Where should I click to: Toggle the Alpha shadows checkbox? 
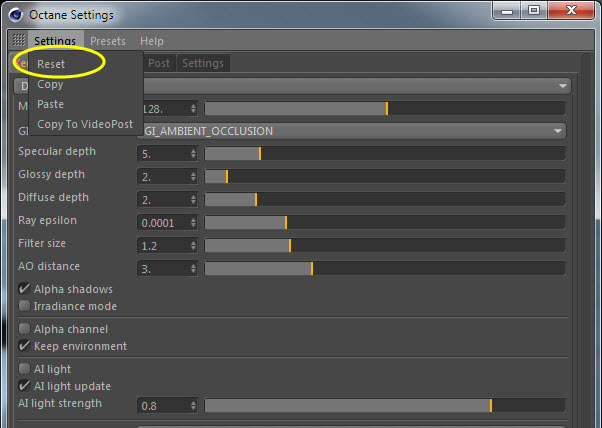[24, 289]
